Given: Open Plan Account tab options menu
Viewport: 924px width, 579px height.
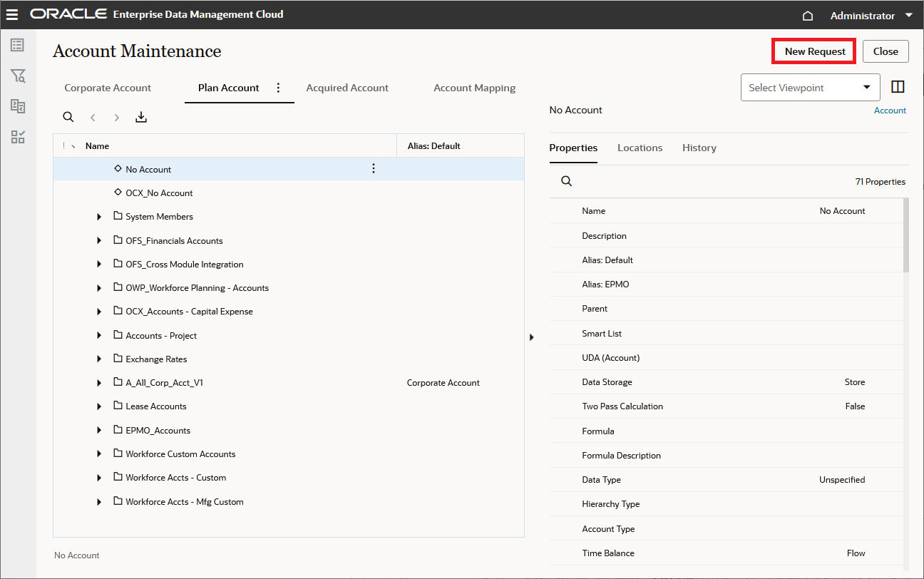Looking at the screenshot, I should pos(279,88).
